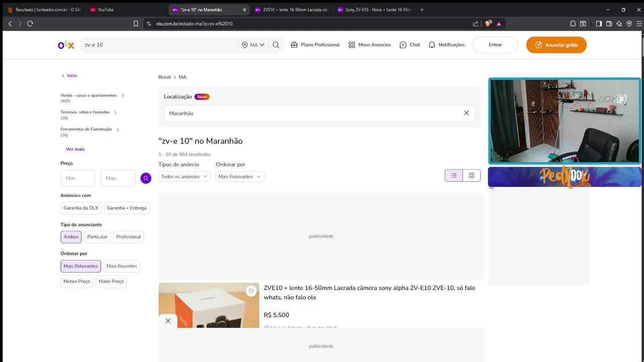Click the price R$ 5.500
The width and height of the screenshot is (644, 362).
pos(276,315)
